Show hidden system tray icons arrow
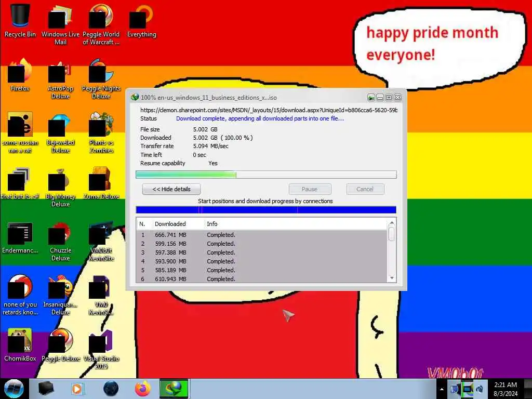Image resolution: width=532 pixels, height=399 pixels. click(442, 389)
